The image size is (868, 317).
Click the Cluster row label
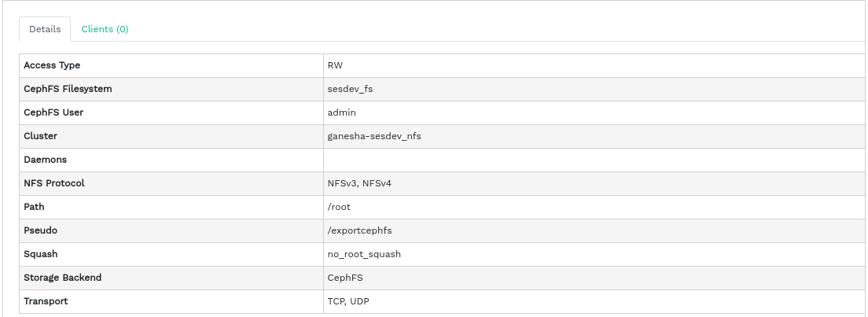(40, 136)
